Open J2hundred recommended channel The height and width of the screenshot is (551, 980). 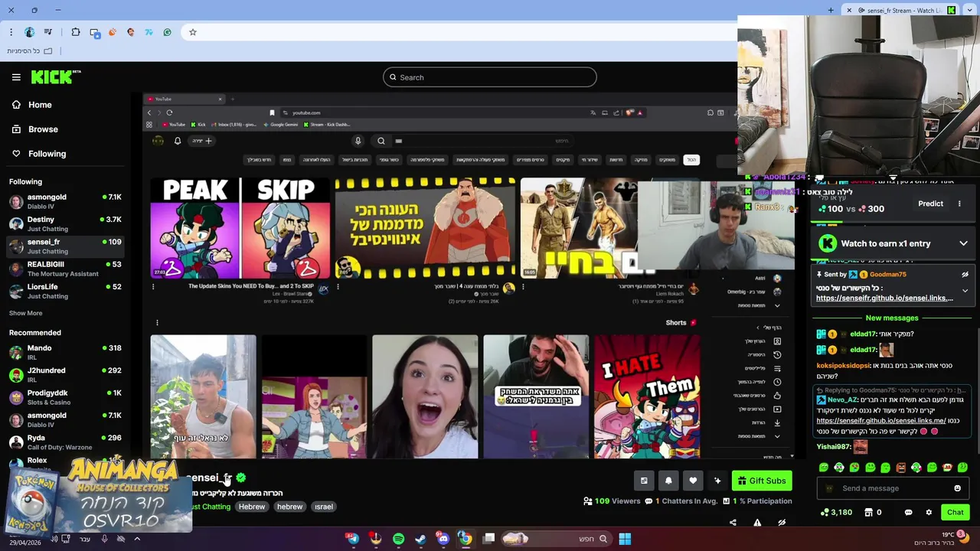65,375
